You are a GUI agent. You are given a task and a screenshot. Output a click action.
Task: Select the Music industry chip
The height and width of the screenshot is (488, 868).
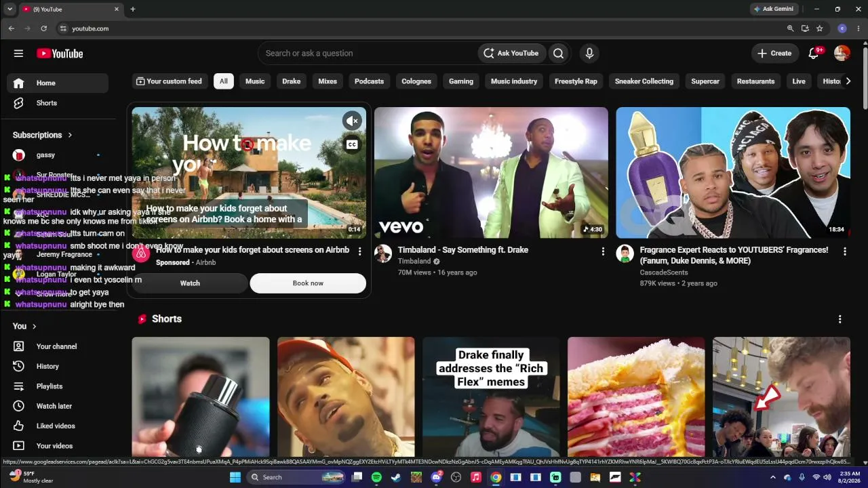point(514,81)
